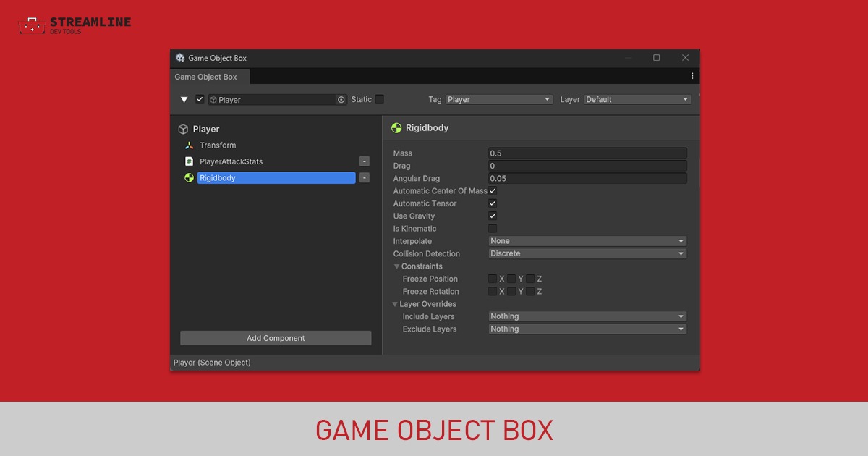Viewport: 868px width, 456px height.
Task: Click the Rigidbody component icon
Action: (x=187, y=178)
